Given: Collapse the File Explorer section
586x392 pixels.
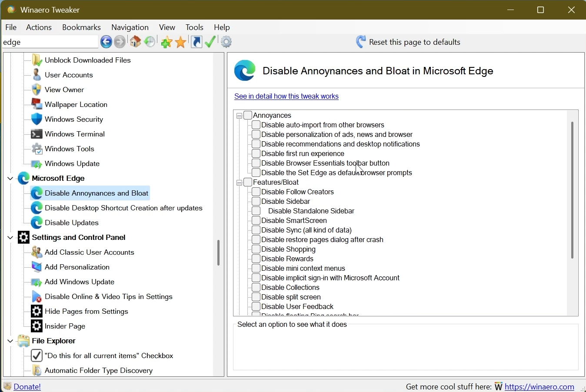Looking at the screenshot, I should point(10,341).
